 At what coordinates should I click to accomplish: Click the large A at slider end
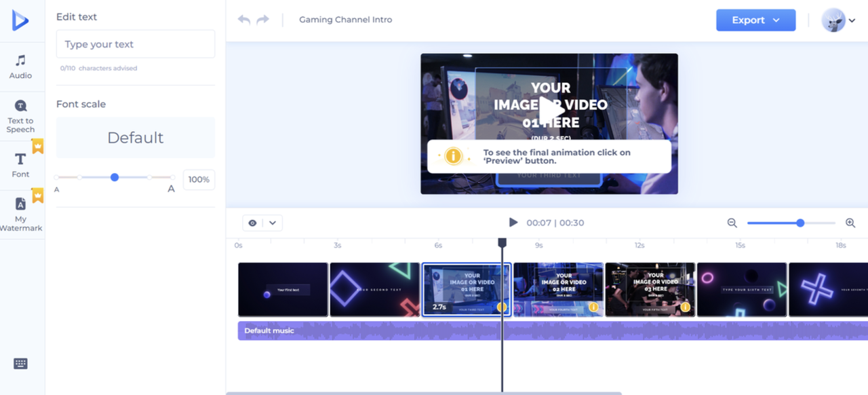pyautogui.click(x=171, y=189)
